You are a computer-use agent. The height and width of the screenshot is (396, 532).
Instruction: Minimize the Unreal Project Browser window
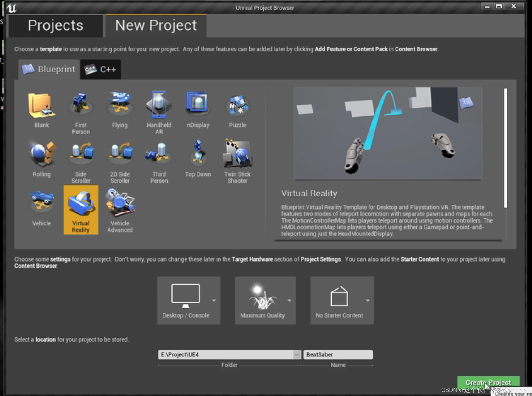(487, 6)
